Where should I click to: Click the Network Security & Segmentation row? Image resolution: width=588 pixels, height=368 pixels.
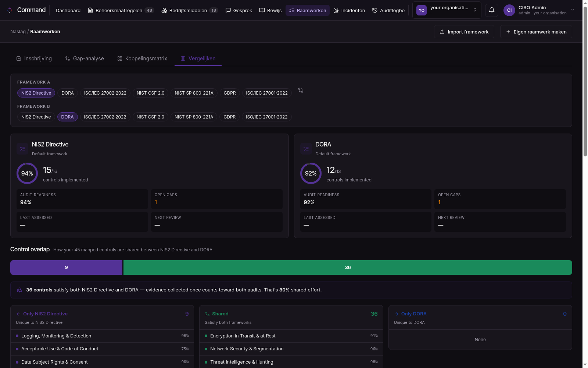(x=291, y=349)
